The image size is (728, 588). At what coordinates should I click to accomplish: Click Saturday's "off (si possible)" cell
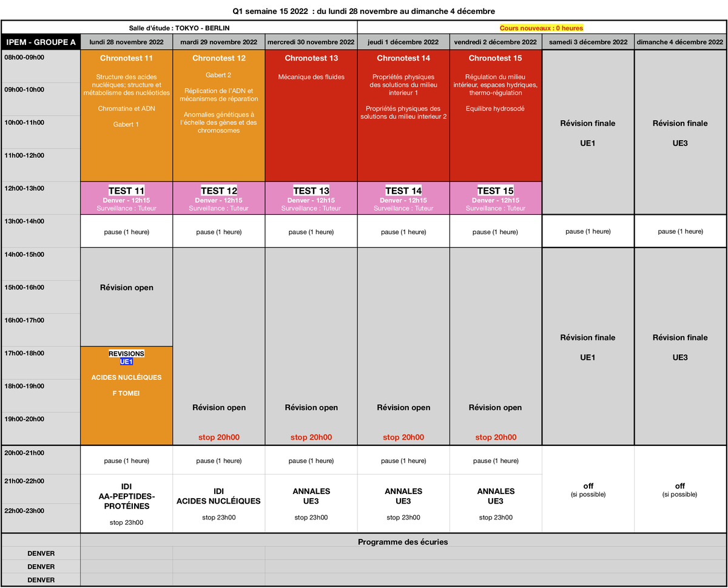pyautogui.click(x=588, y=490)
